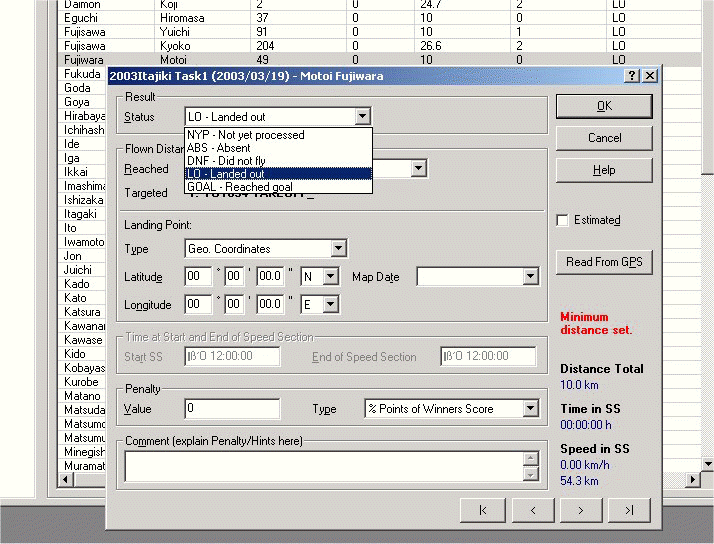Select Kato in pilot list
Image resolution: width=714 pixels, height=544 pixels.
point(76,298)
